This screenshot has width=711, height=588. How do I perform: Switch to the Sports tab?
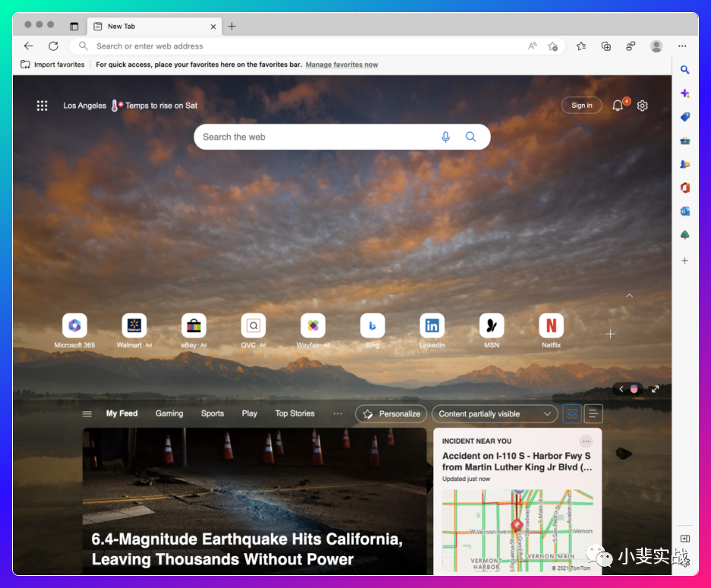coord(212,413)
